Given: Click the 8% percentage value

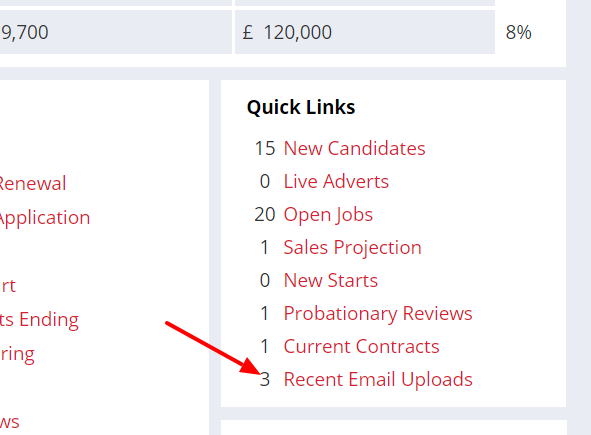Looking at the screenshot, I should pos(518,32).
